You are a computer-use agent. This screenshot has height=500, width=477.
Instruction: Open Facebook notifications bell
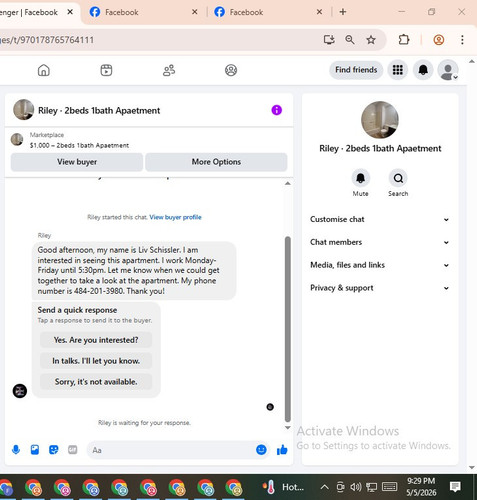coord(423,70)
